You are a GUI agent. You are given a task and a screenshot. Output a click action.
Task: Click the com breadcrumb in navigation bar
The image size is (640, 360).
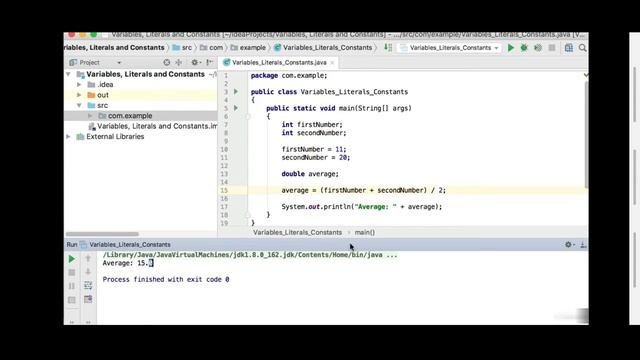[211, 48]
